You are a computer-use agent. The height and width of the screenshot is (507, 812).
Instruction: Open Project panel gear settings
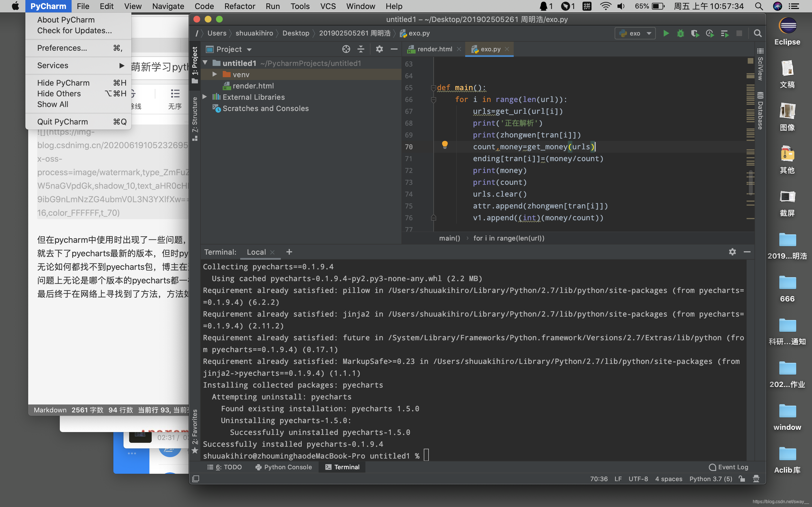click(379, 49)
